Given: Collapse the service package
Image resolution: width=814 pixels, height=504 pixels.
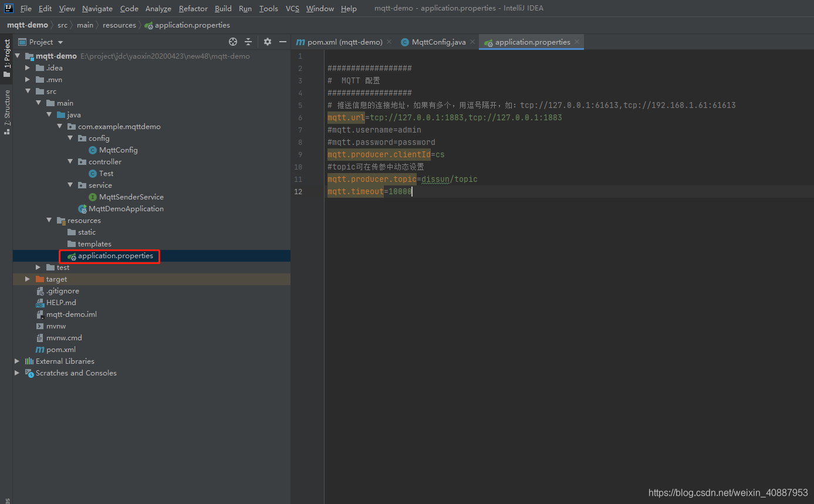Looking at the screenshot, I should [x=70, y=185].
